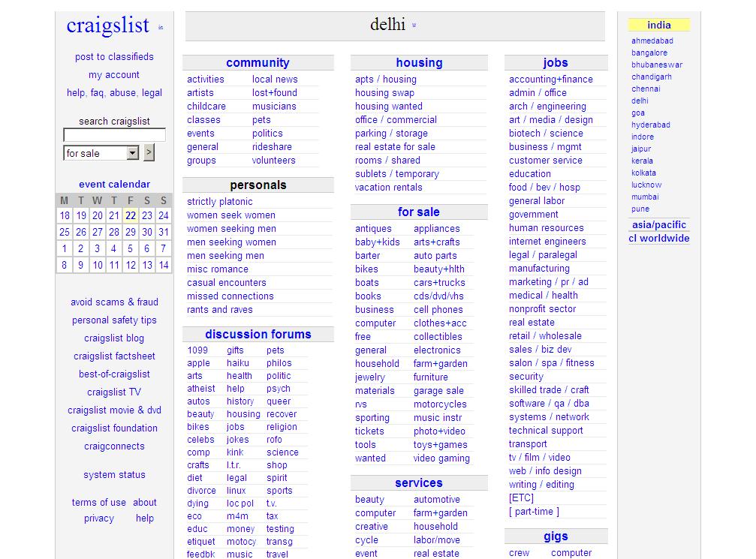Focus the search craigslist text field

click(114, 135)
